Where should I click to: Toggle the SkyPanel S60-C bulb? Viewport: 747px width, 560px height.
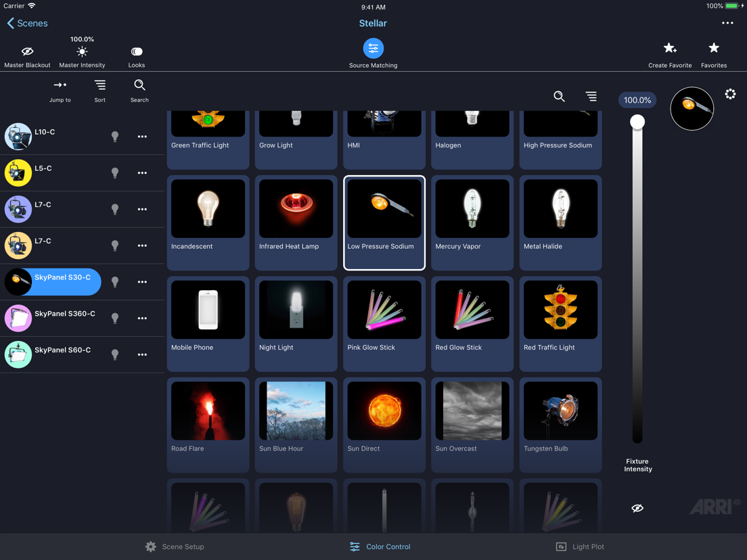click(x=115, y=354)
